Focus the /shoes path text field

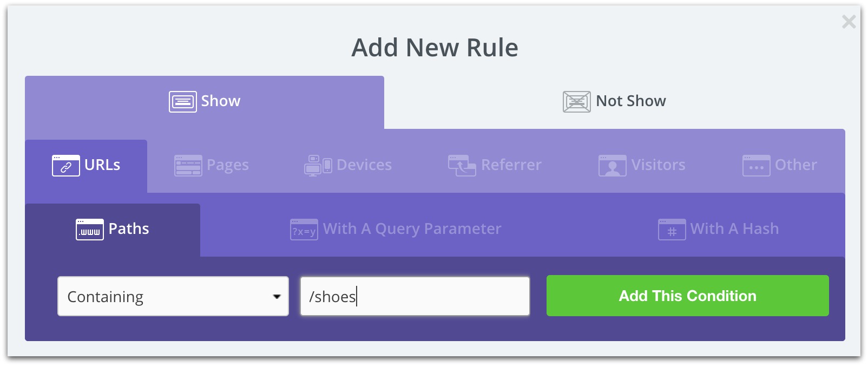(415, 296)
